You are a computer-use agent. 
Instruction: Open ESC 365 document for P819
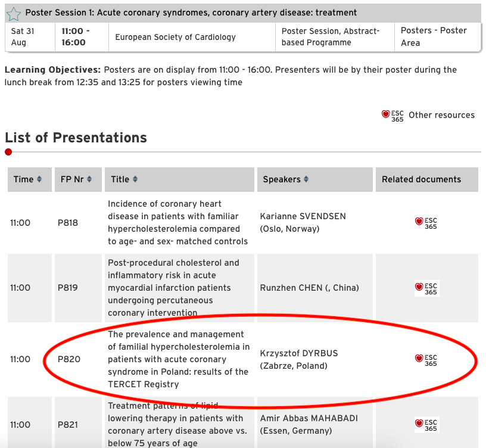[x=426, y=289]
